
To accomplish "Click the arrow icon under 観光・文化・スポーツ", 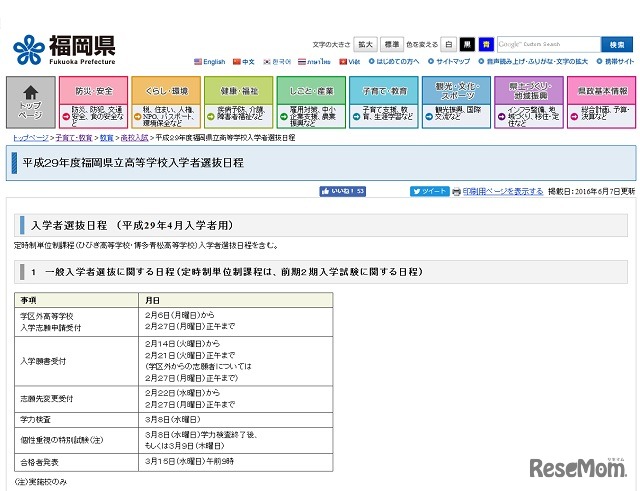I will [x=429, y=116].
